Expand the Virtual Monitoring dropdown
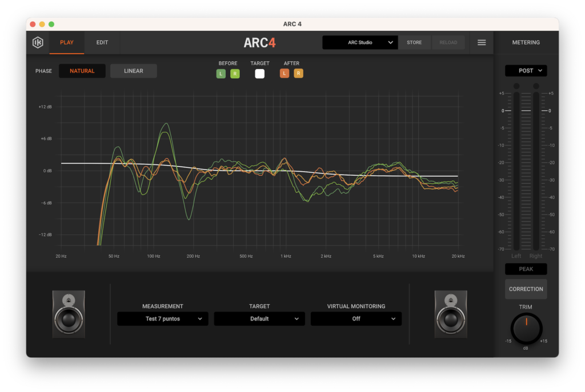The width and height of the screenshot is (585, 392). click(x=356, y=319)
